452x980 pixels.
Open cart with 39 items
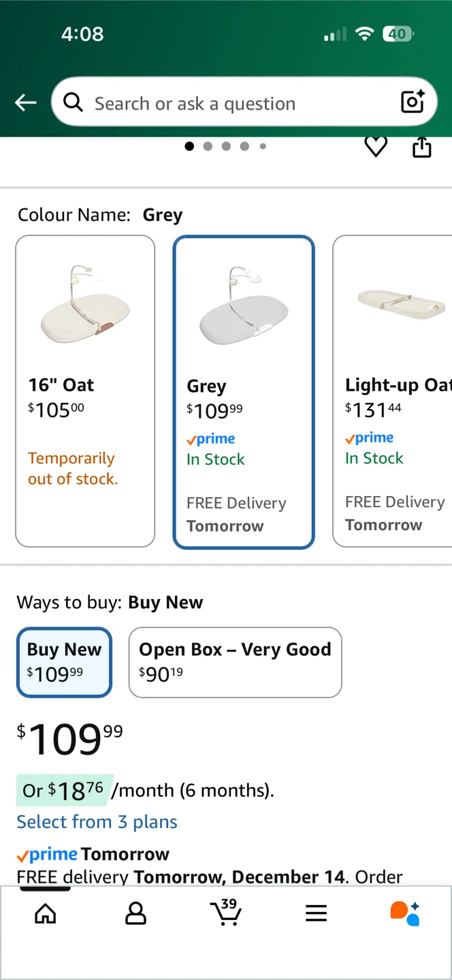coord(225,912)
